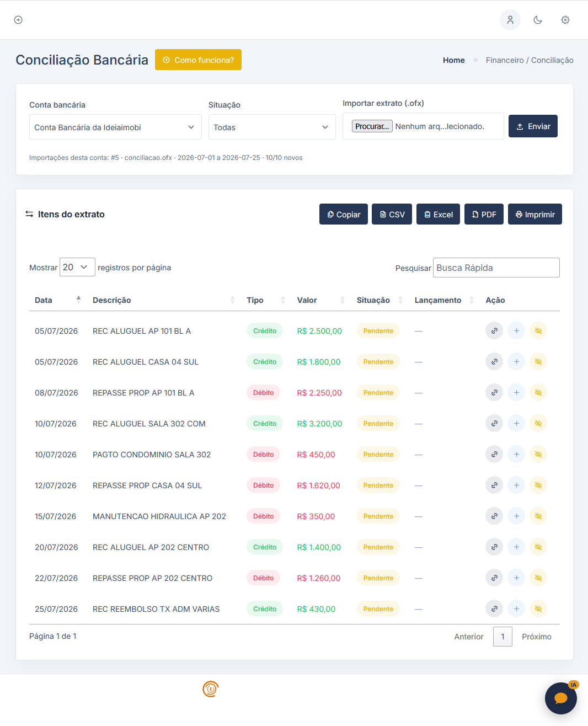Ignore REC ALUGUEL SALA 302 COM with eye icon
Viewport: 588px width, 726px height.
click(538, 424)
